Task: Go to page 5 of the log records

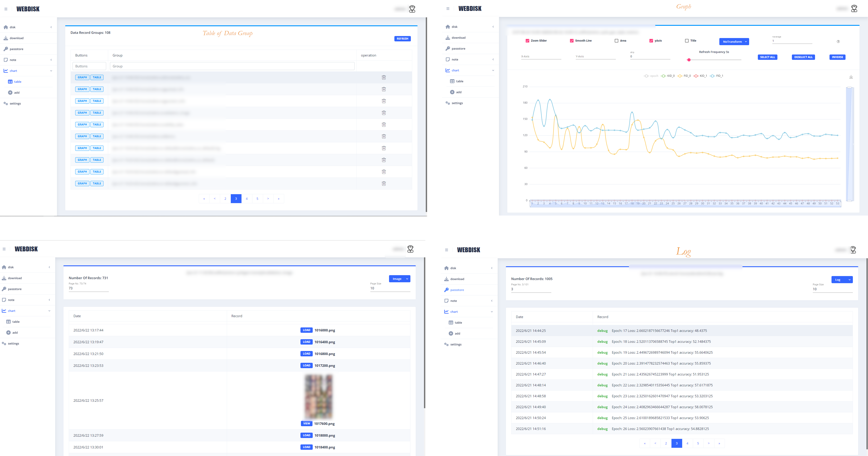Action: [698, 444]
